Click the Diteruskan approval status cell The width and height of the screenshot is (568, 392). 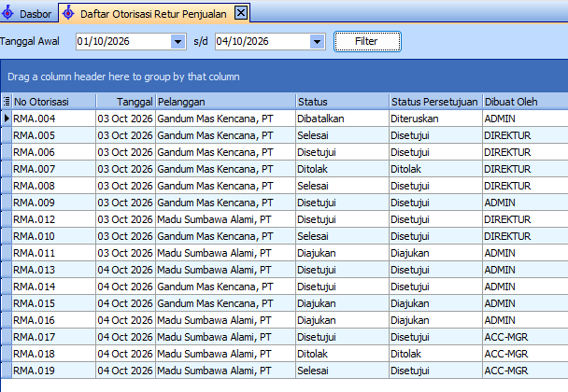click(x=435, y=119)
